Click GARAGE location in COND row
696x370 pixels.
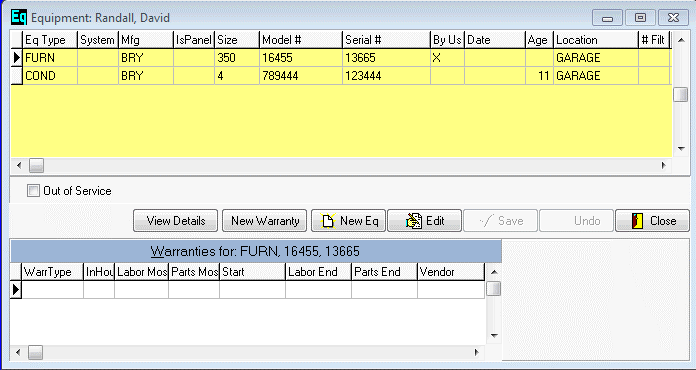click(596, 75)
